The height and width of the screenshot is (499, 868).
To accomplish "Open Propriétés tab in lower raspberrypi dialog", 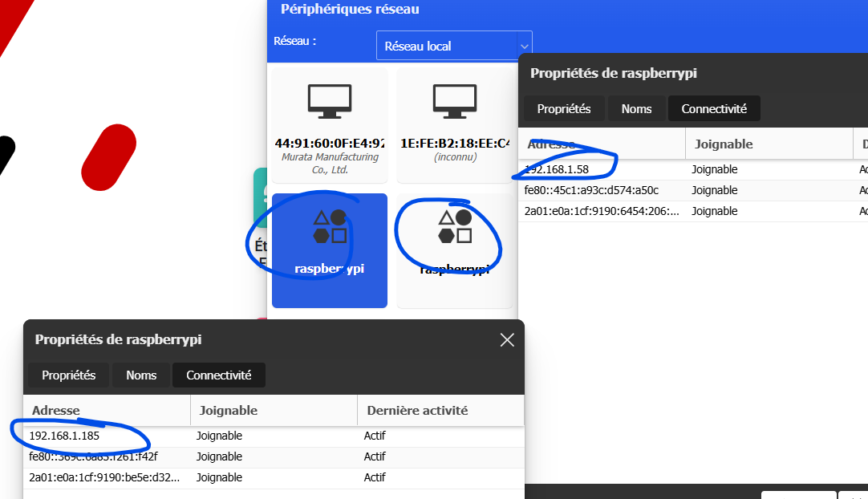I will tap(69, 375).
